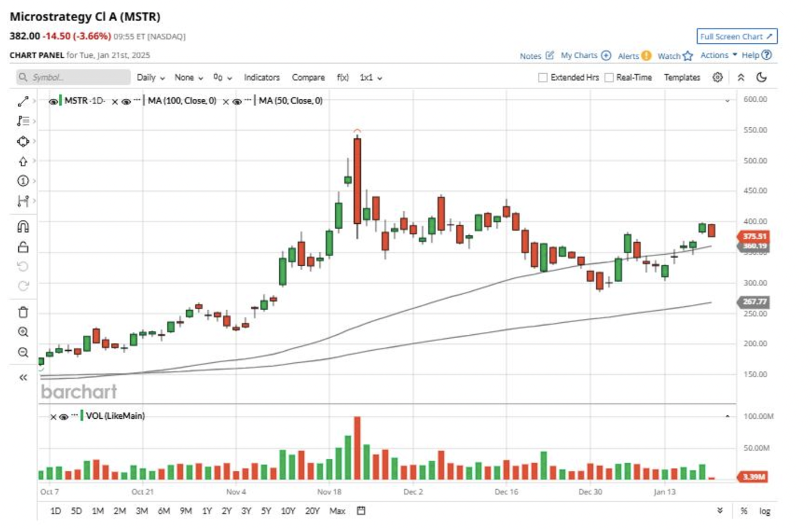
Task: Select the 6M time range
Action: (164, 511)
